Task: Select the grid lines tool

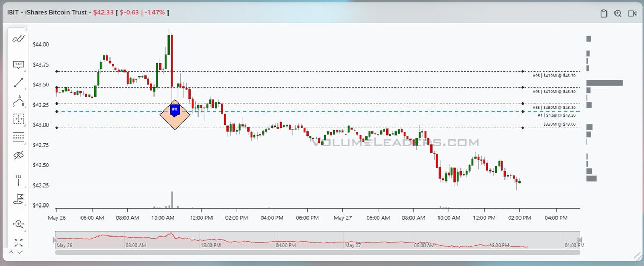Action: tap(19, 137)
